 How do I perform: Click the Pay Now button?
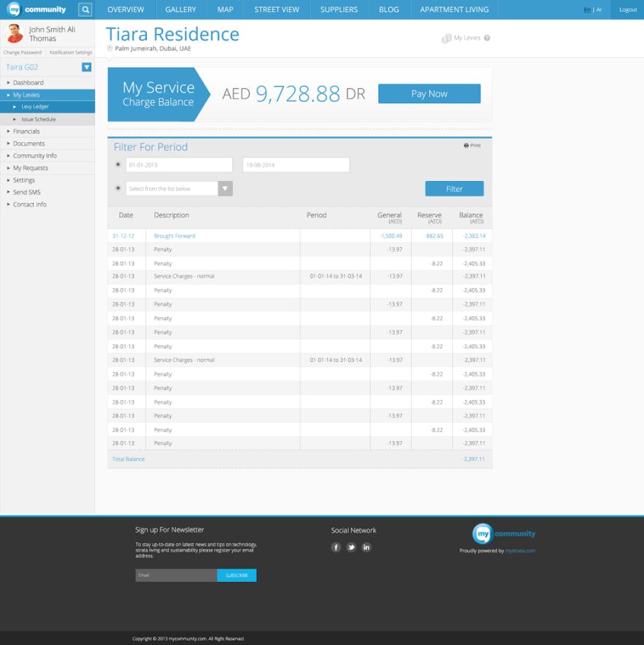point(429,94)
